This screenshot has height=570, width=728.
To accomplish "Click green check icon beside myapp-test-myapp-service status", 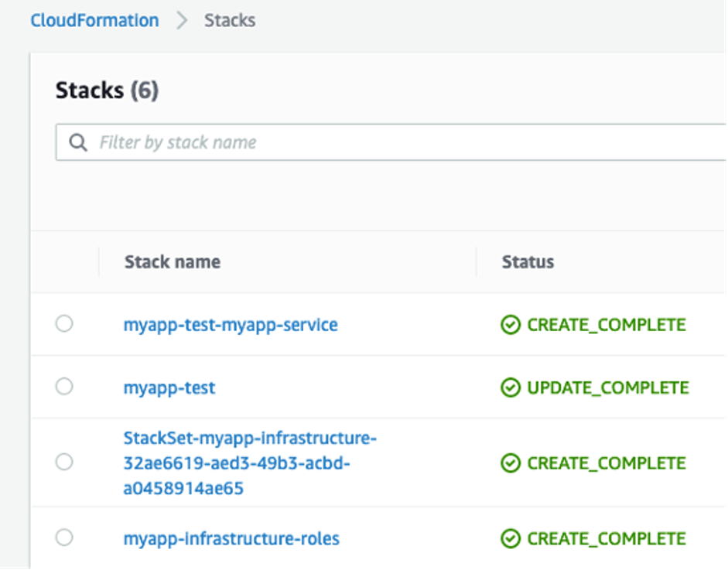I will pos(511,325).
